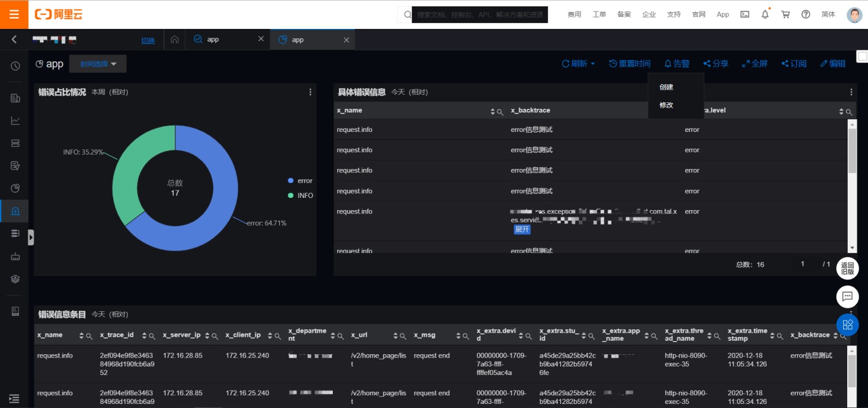This screenshot has height=408, width=868.
Task: Click 返回旧版 floating button
Action: [847, 268]
